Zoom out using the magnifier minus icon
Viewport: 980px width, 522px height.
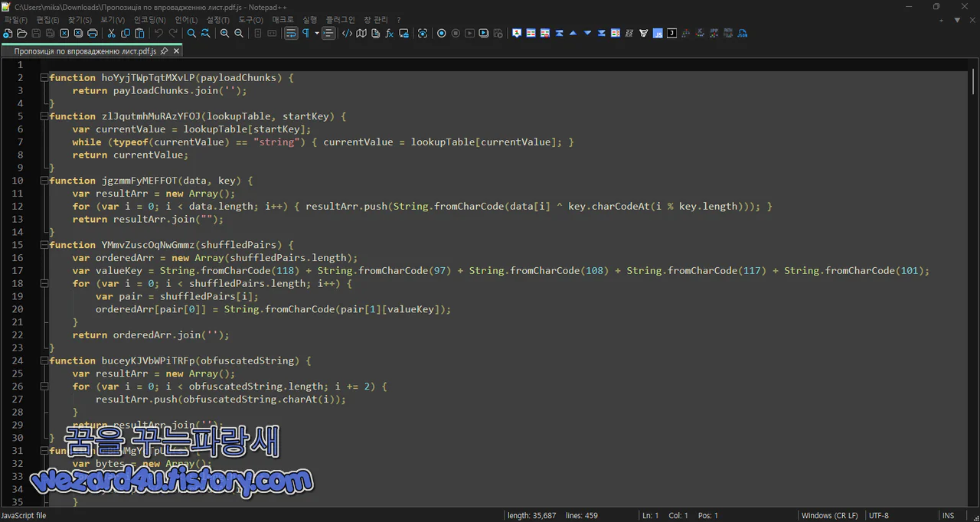tap(239, 34)
